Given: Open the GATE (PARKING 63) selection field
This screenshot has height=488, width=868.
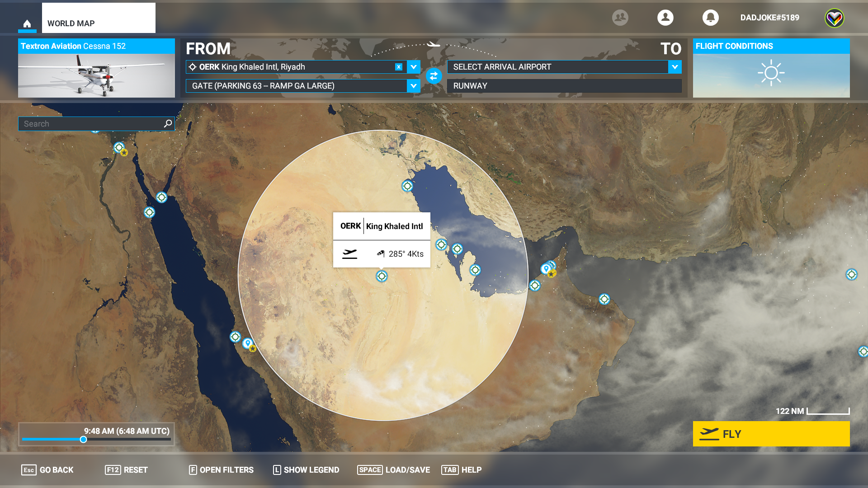Looking at the screenshot, I should pos(296,86).
